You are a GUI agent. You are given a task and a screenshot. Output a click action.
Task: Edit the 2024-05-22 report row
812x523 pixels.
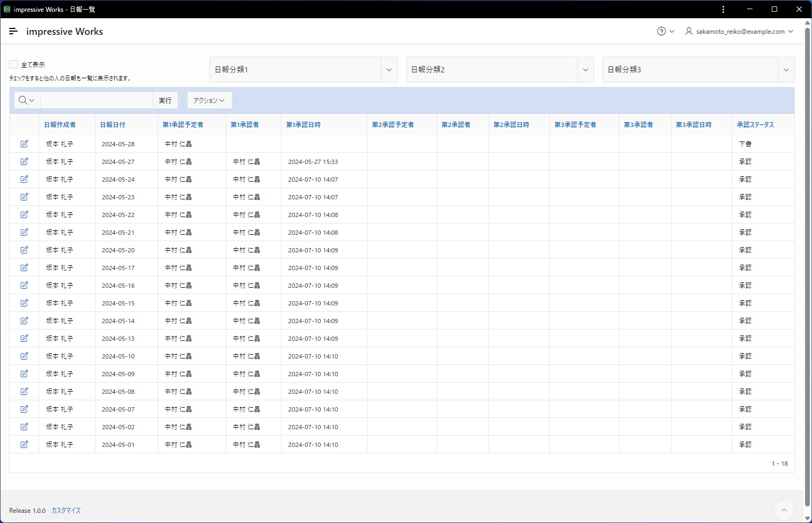pos(24,214)
